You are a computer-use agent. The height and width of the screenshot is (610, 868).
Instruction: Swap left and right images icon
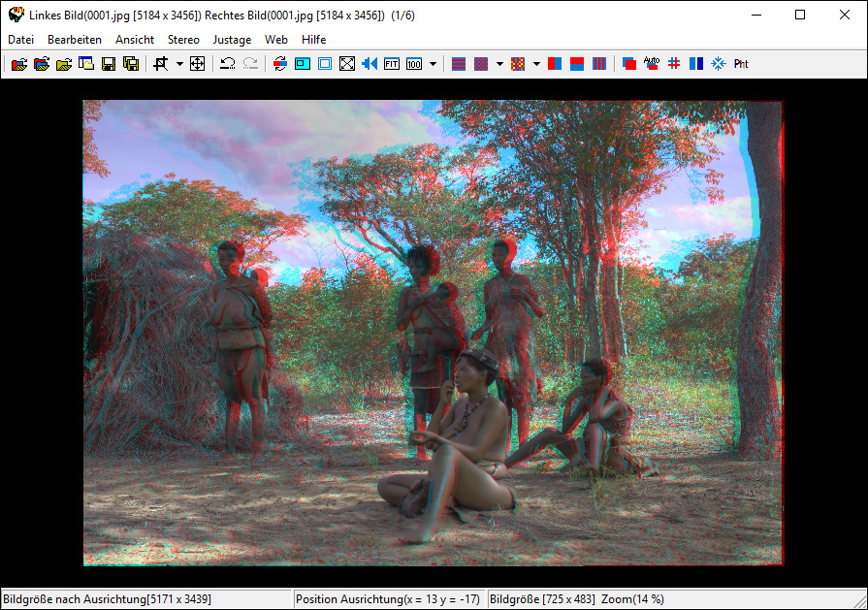280,64
